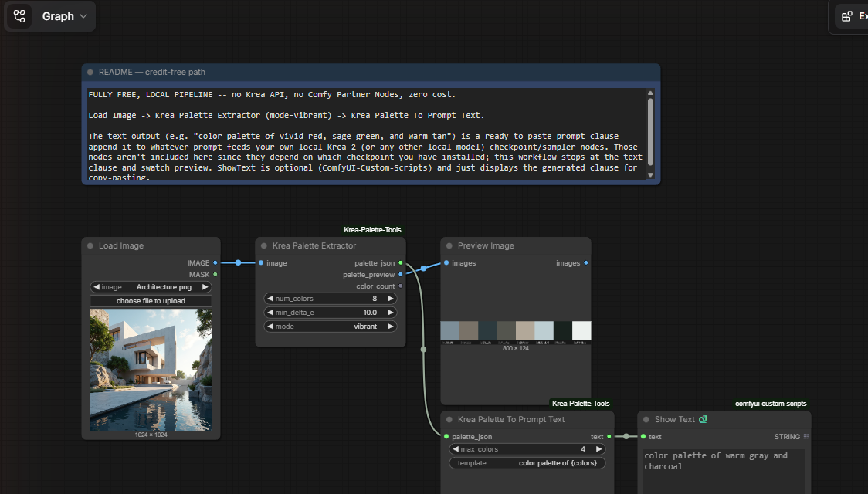Click the 1024 × 1024 size label
Screen dimensions: 868x494
pyautogui.click(x=151, y=435)
